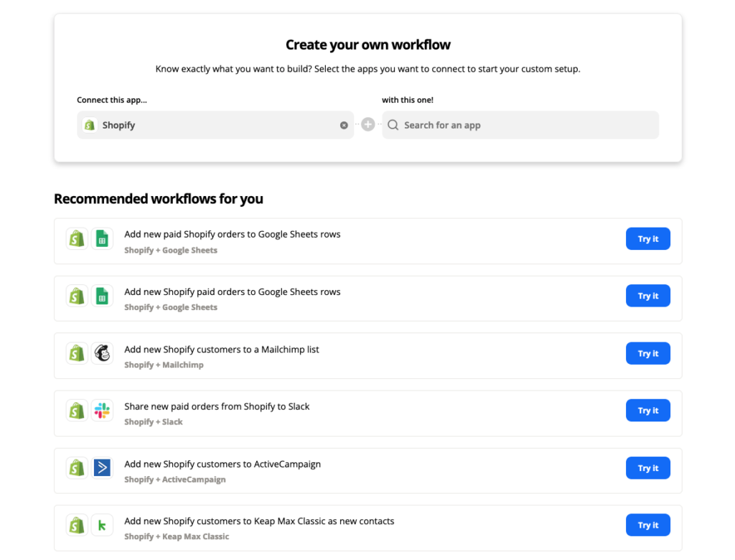Try the Add new paid Shopify orders workflow

coord(648,239)
